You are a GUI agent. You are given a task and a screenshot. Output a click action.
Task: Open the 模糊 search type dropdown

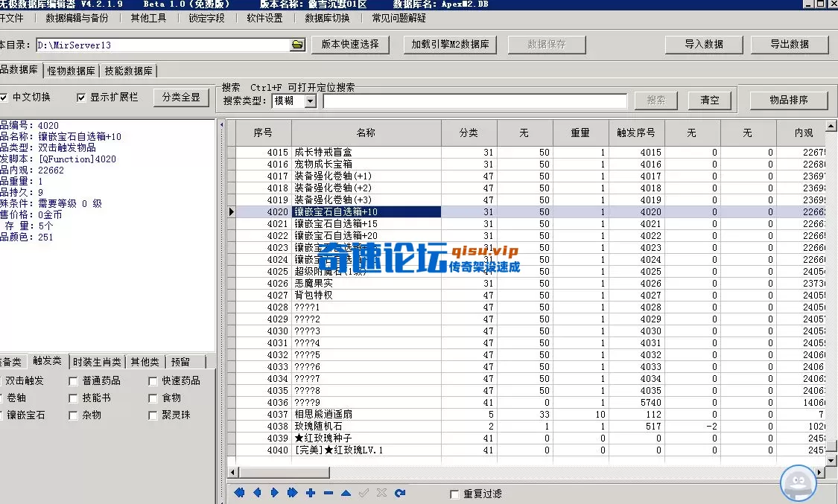coord(308,101)
